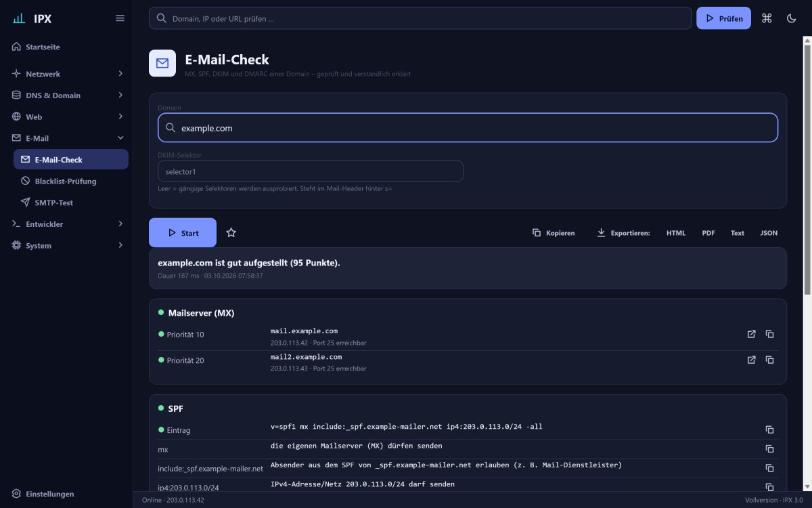Screen dimensions: 812x508
Task: Expand the Web section
Action: 66,117
